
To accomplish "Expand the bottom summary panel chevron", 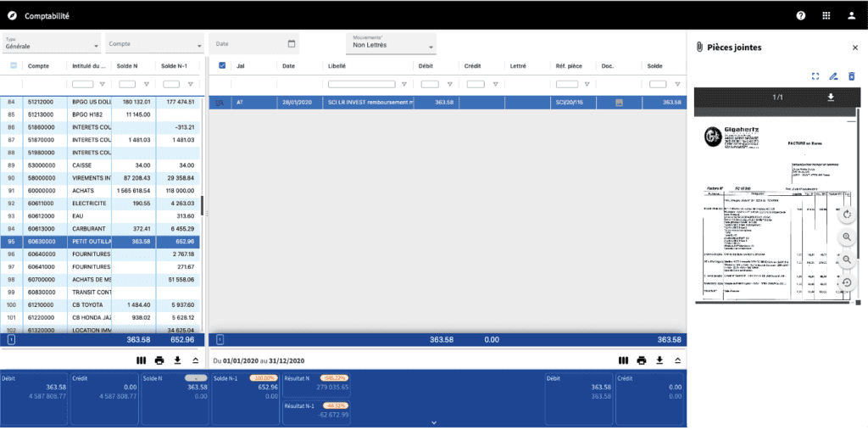I will (434, 423).
